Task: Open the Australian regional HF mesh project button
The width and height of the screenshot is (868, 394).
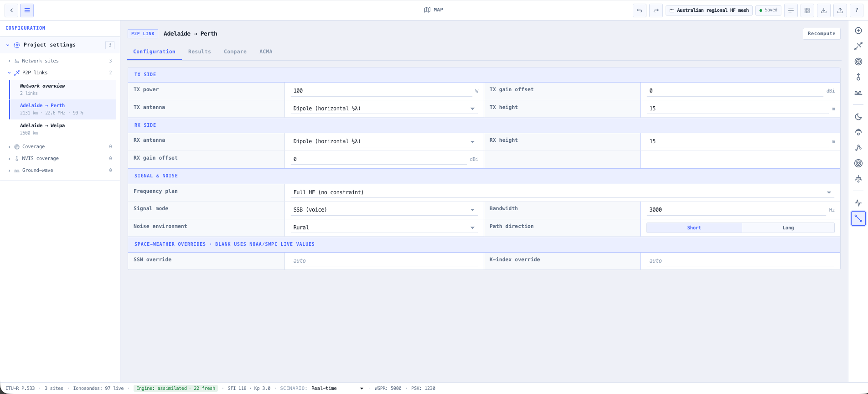Action: click(709, 10)
